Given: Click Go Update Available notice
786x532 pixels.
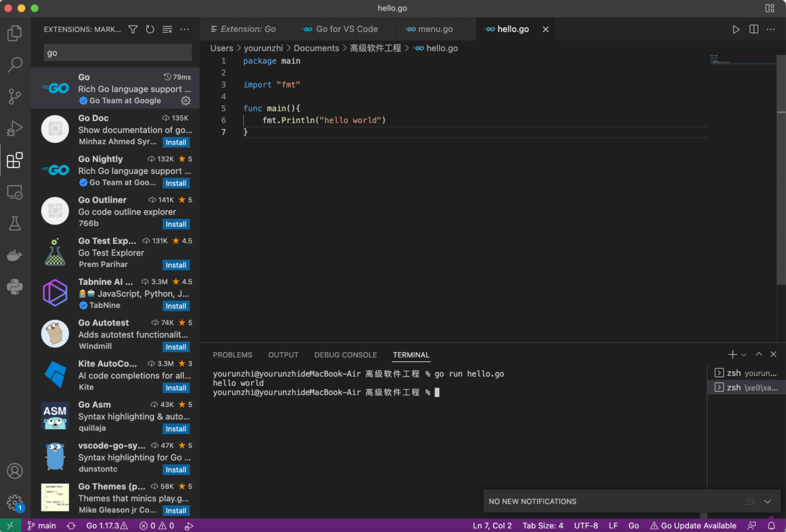Looking at the screenshot, I should [x=693, y=526].
